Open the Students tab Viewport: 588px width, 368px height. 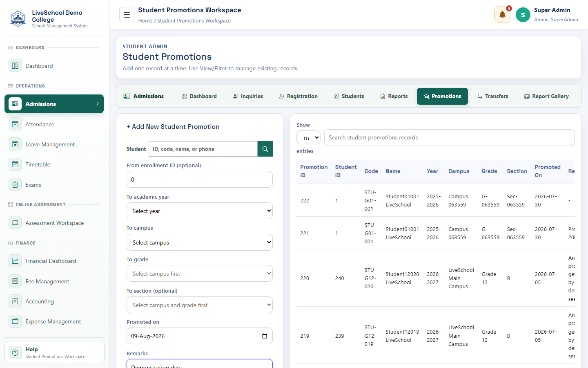[349, 96]
